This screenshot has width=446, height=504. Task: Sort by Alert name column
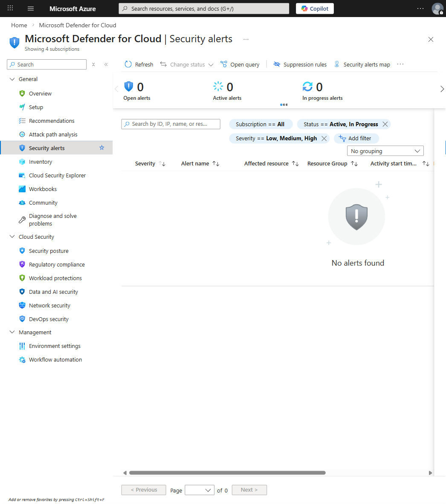(200, 164)
